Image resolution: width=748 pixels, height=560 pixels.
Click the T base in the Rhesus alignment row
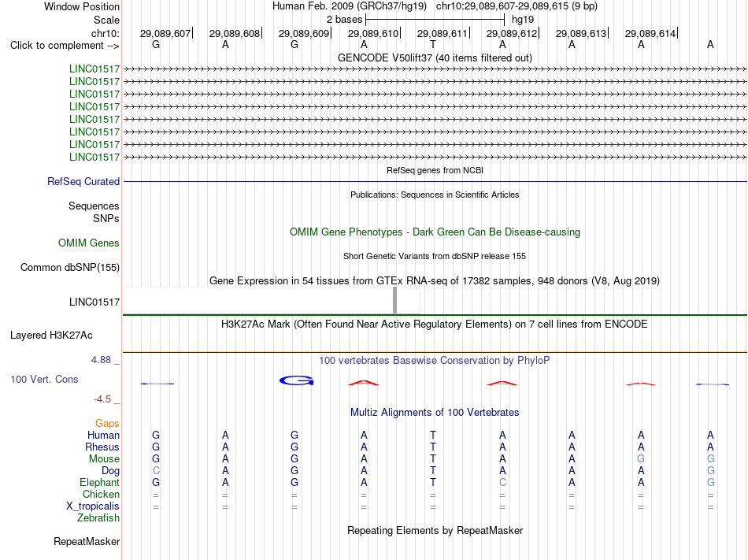pos(433,447)
